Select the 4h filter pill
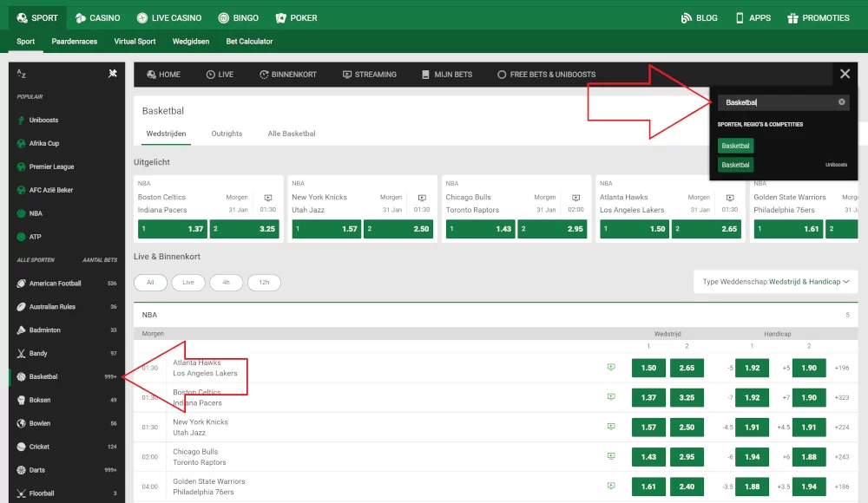The width and height of the screenshot is (868, 503). coord(226,282)
